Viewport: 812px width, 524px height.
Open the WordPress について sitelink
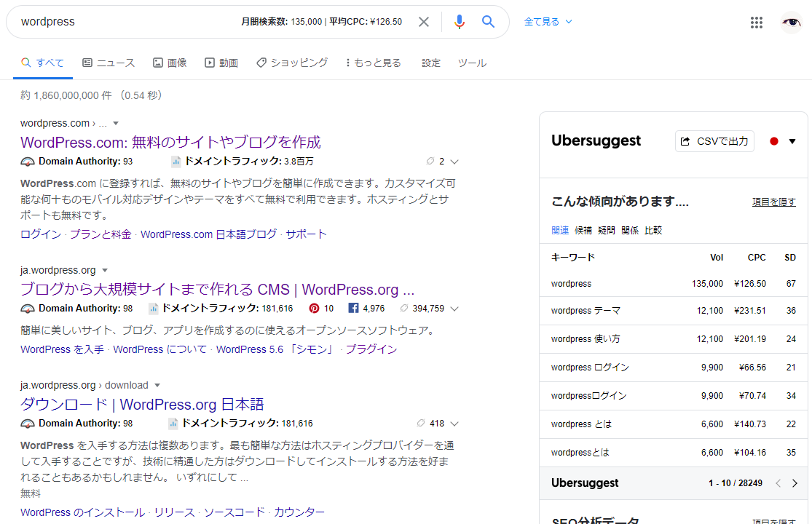click(159, 349)
